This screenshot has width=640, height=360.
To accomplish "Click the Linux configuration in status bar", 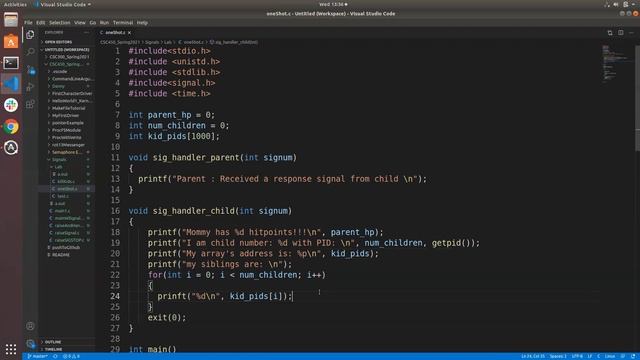I will coord(610,356).
